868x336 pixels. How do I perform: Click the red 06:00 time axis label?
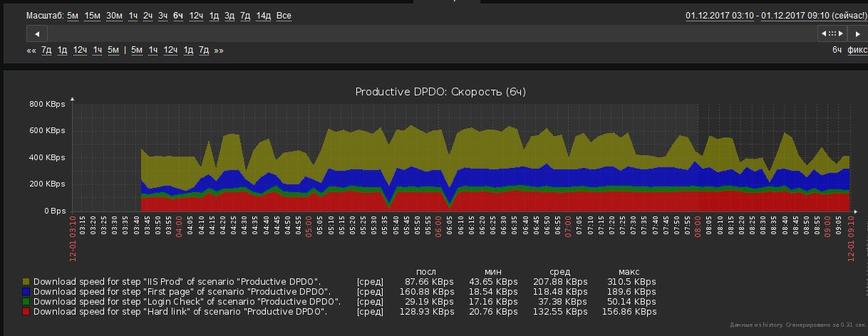pyautogui.click(x=440, y=227)
